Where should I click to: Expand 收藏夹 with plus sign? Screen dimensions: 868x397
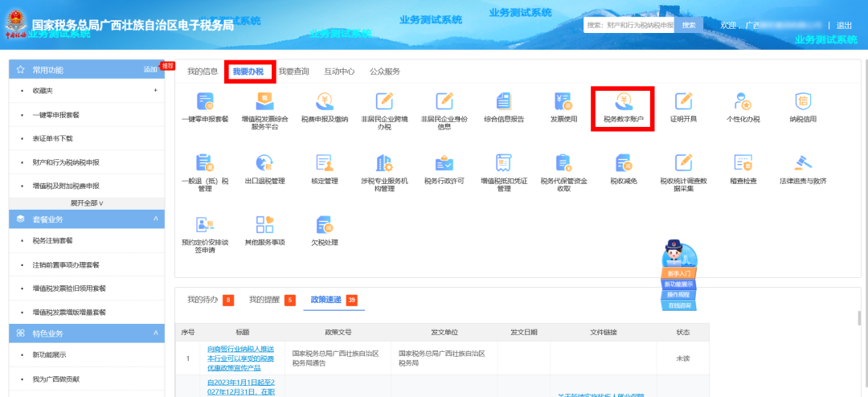(x=156, y=90)
